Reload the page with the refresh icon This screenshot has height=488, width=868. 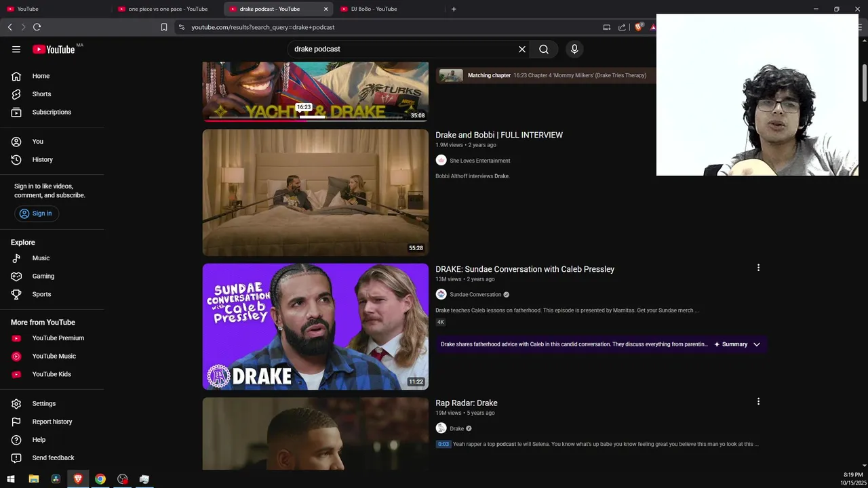click(x=37, y=27)
